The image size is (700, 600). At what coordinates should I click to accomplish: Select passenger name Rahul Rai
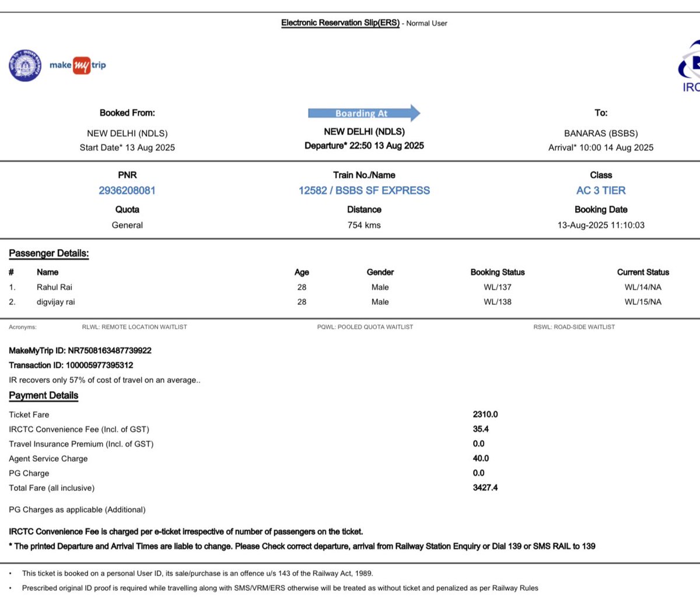(x=54, y=287)
